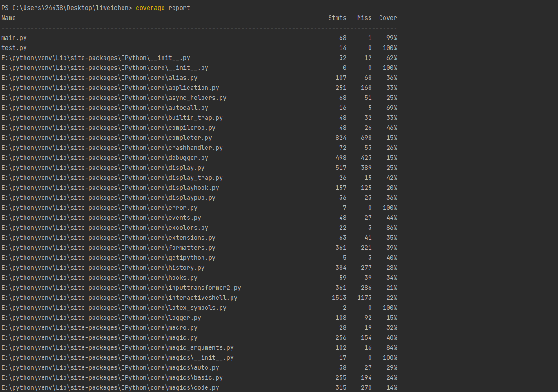558x392 pixels.
Task: Click the 'Name' column header
Action: [x=9, y=18]
